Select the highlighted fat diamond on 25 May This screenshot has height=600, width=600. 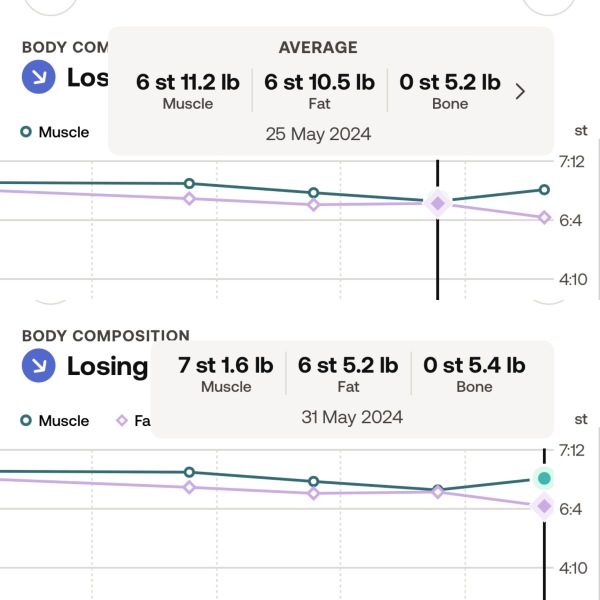point(437,203)
